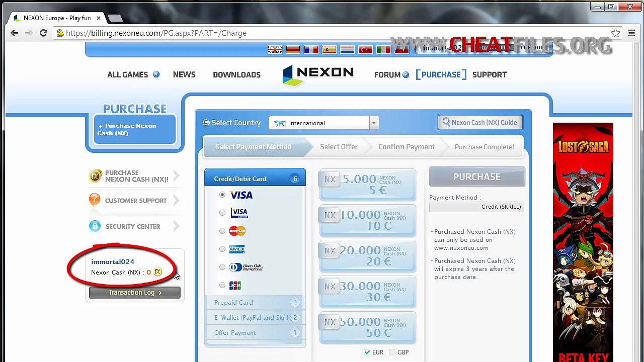This screenshot has height=362, width=644.
Task: Click the NX coin beside account balance
Action: point(158,272)
